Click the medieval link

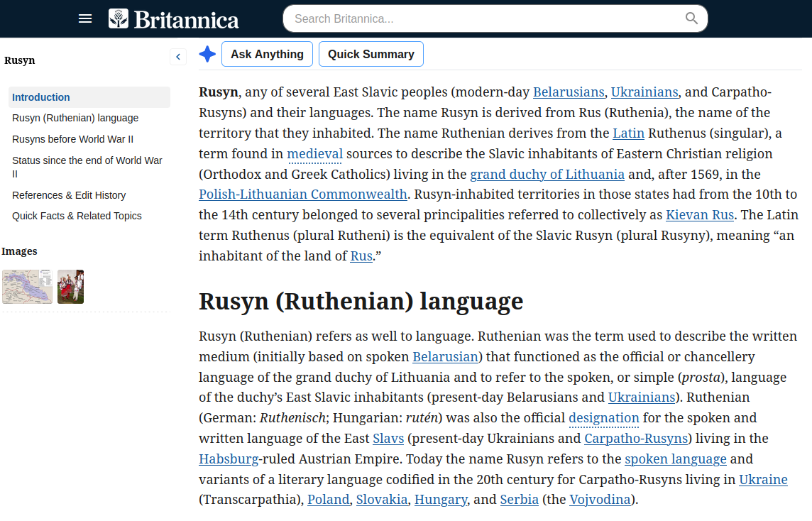click(x=315, y=154)
